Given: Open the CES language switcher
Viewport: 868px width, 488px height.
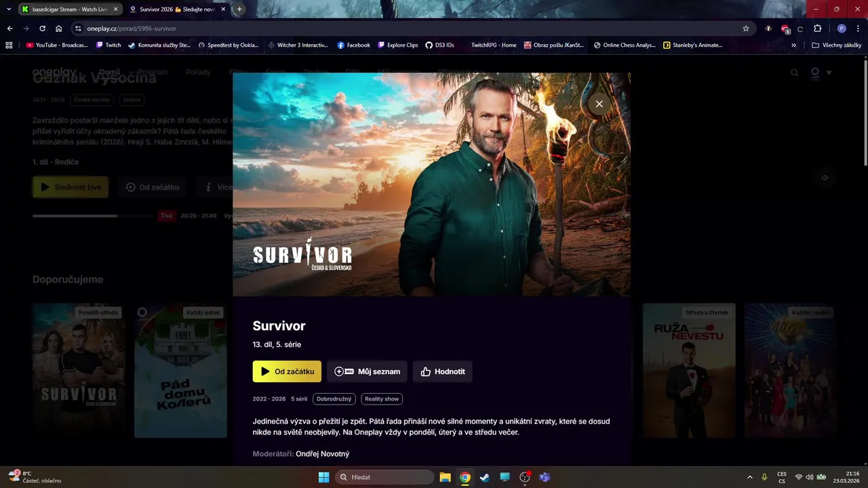Looking at the screenshot, I should (782, 477).
